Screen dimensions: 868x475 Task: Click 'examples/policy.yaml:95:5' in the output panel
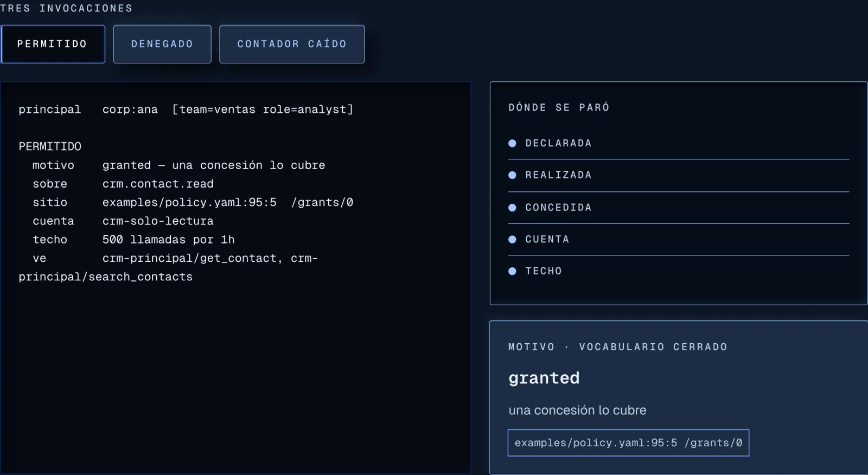pyautogui.click(x=189, y=202)
